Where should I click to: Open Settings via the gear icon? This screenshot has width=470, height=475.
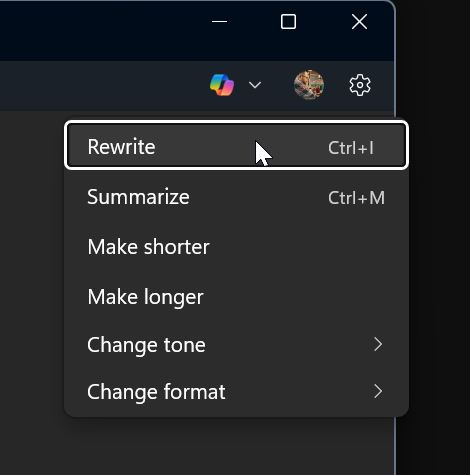[360, 85]
